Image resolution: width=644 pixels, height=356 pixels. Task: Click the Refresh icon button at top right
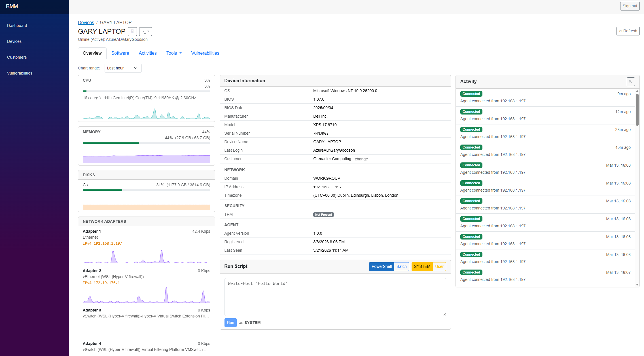click(x=628, y=31)
